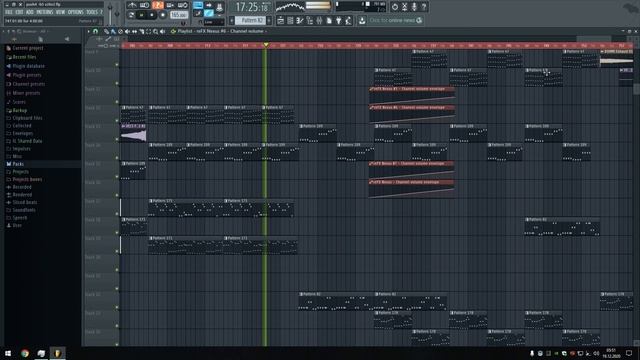Select the playlist slip tool
Image resolution: width=640 pixels, height=360 pixels.
[134, 31]
